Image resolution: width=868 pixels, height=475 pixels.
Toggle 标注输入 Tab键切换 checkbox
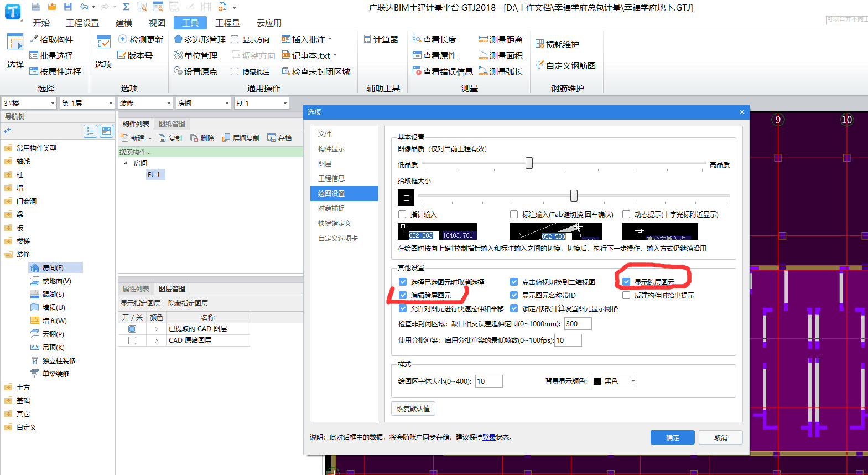tap(514, 214)
